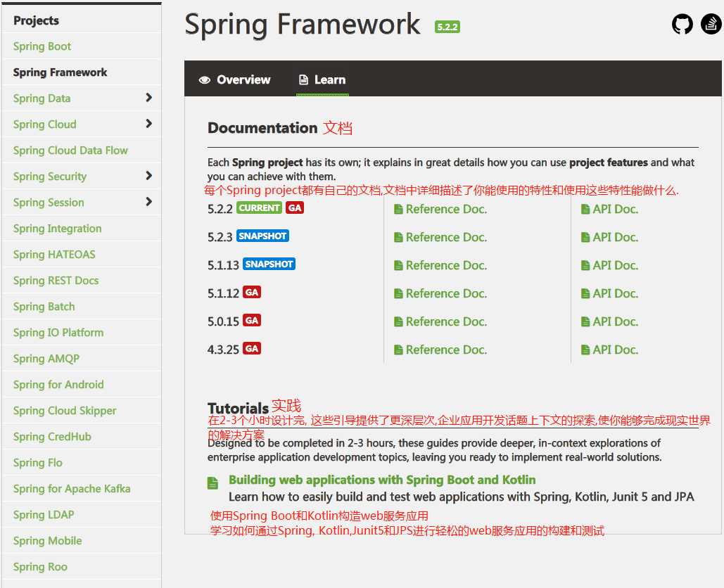Image resolution: width=724 pixels, height=588 pixels.
Task: Click the Spring Framework page title
Action: pos(303,25)
